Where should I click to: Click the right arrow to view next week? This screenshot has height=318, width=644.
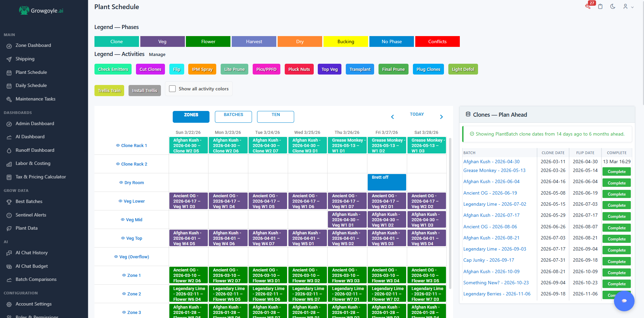(441, 117)
